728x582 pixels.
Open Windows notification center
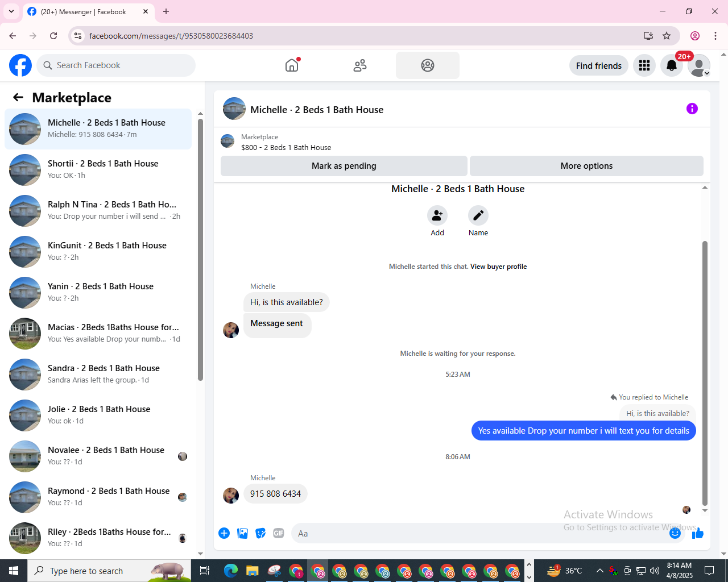click(x=709, y=571)
